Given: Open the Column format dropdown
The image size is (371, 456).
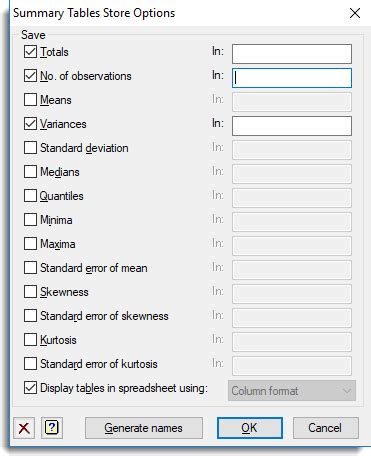Looking at the screenshot, I should tap(292, 391).
